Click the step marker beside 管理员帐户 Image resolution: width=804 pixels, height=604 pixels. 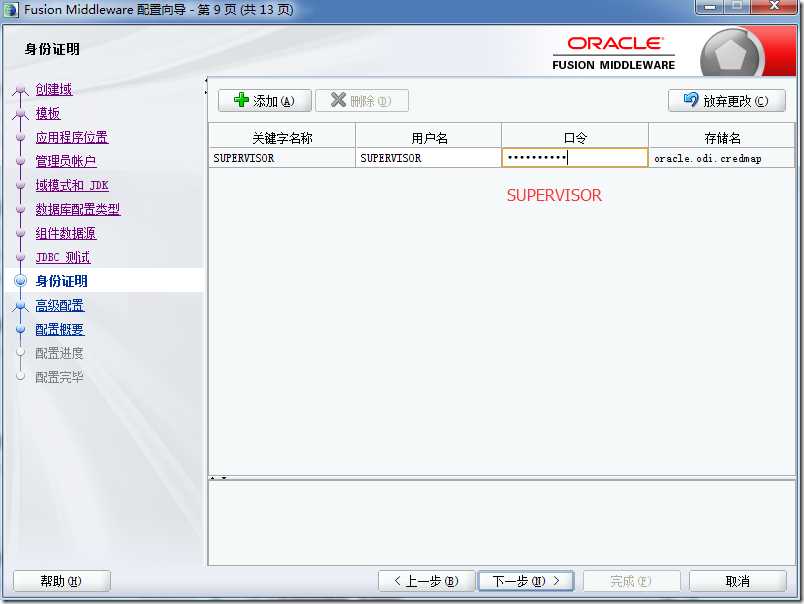click(x=21, y=161)
